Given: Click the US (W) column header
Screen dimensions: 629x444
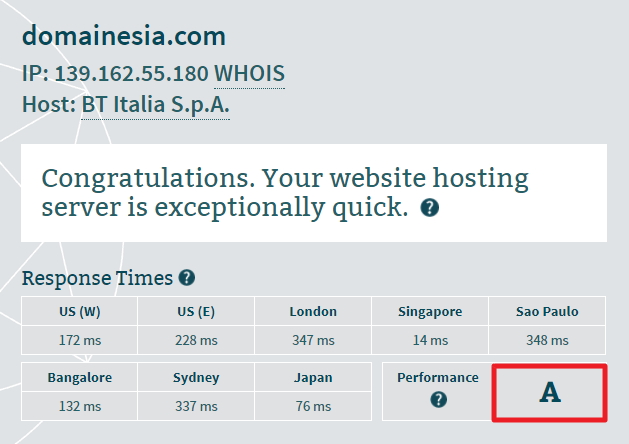Looking at the screenshot, I should (x=79, y=311).
